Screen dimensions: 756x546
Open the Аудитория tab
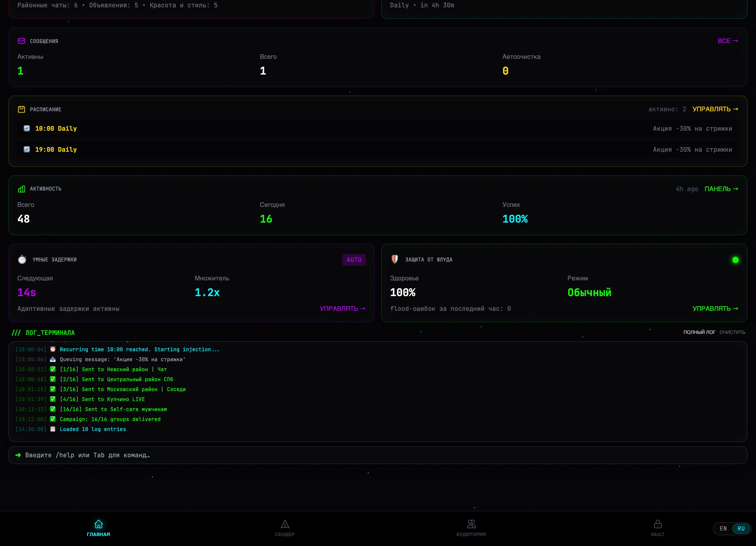click(x=471, y=528)
